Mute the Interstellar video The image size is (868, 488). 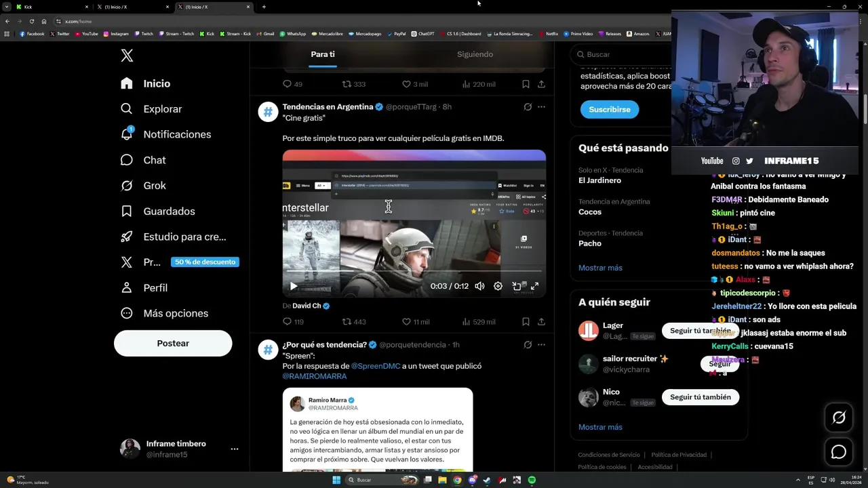(479, 286)
